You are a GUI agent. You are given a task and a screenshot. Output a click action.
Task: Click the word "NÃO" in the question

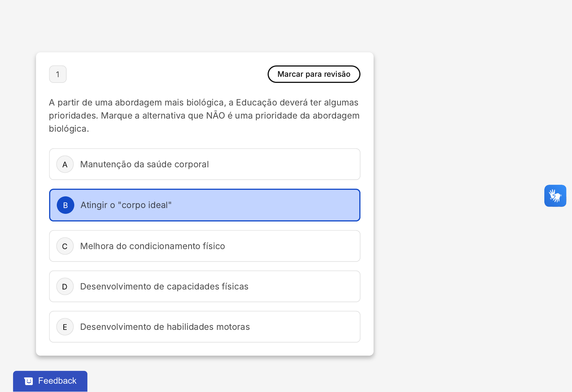(x=216, y=116)
